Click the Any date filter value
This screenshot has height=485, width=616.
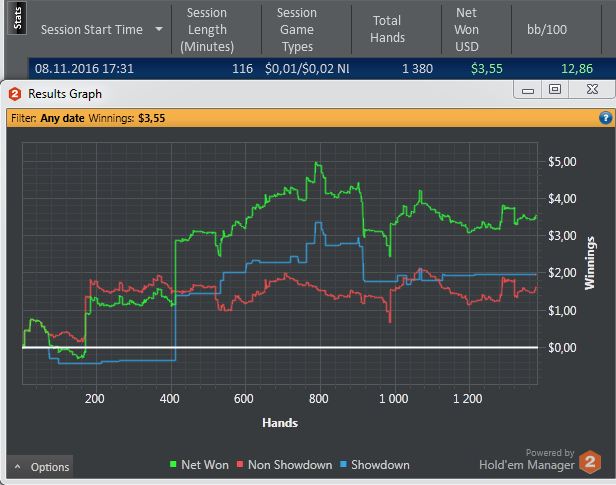point(62,118)
